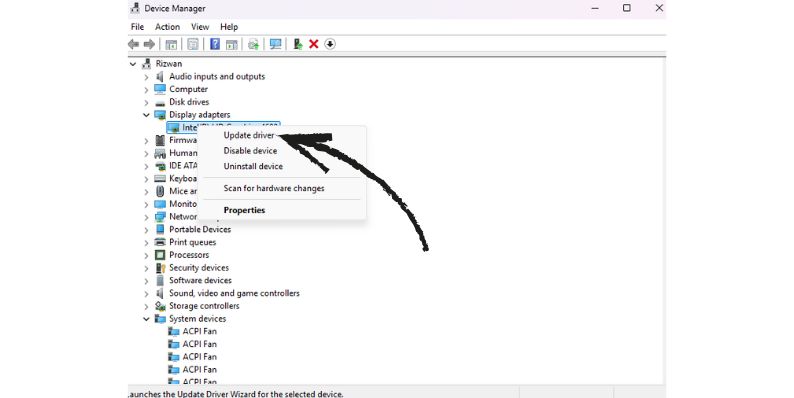
Task: Click the Audio inputs and outputs speaker icon
Action: (x=160, y=76)
